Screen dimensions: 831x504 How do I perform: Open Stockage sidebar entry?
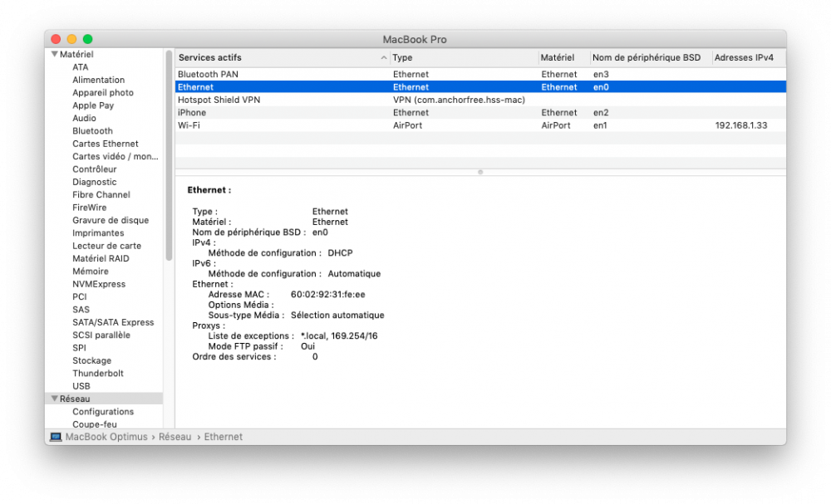tap(91, 360)
